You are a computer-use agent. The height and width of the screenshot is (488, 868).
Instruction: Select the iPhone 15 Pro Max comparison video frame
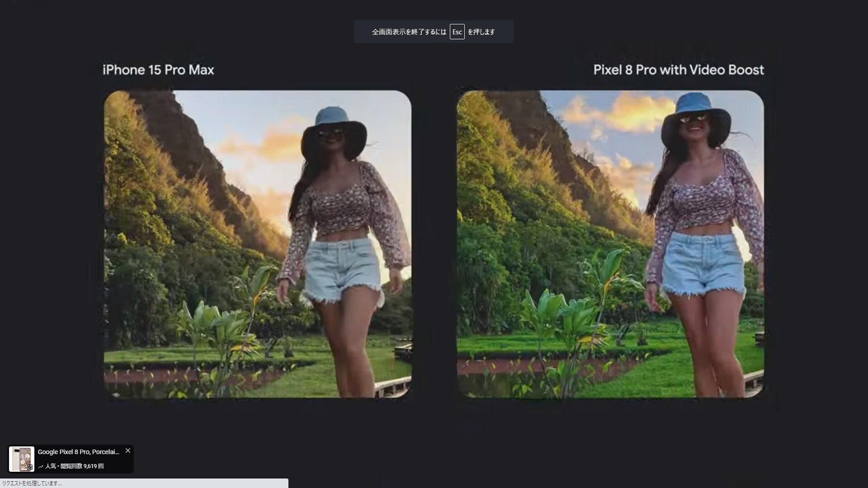[x=257, y=244]
